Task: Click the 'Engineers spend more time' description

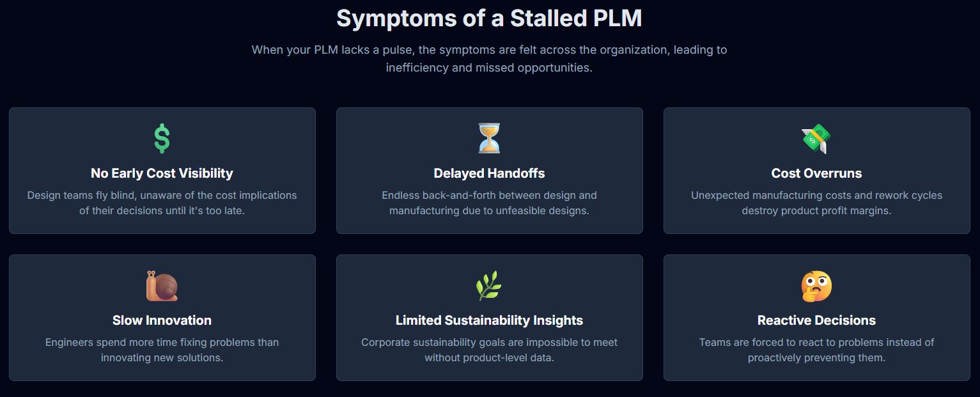Action: (162, 350)
